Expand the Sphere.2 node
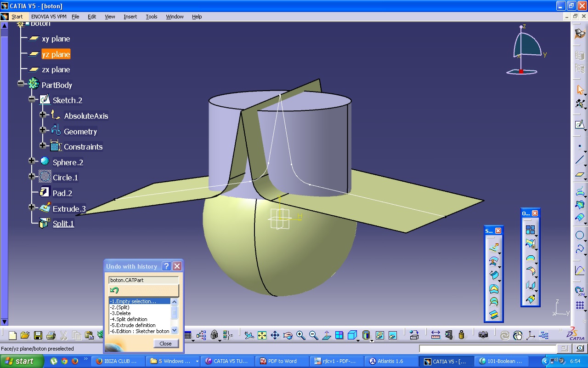 coord(32,161)
